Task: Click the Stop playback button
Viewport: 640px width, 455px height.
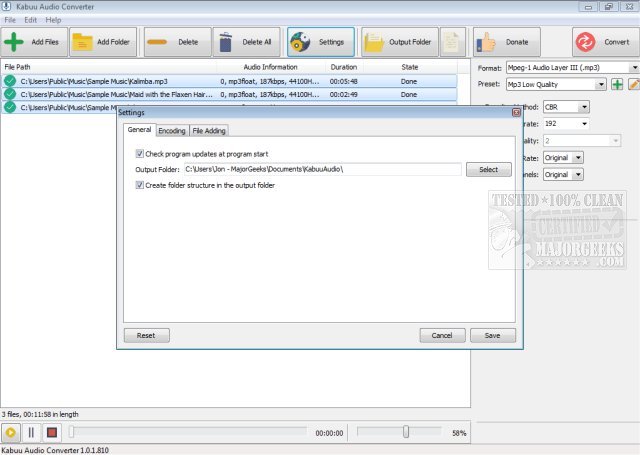Action: (52, 433)
